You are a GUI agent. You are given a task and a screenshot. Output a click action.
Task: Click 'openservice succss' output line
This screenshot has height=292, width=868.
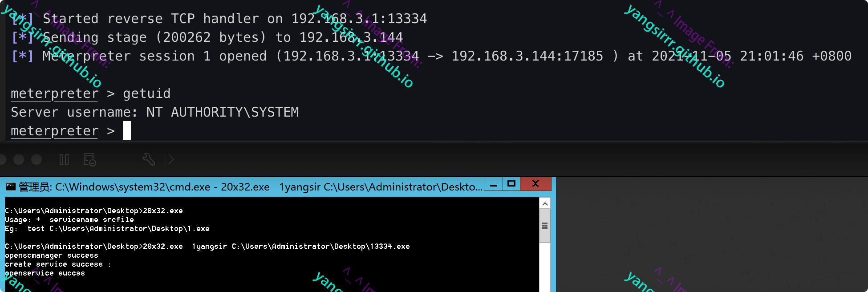point(45,273)
